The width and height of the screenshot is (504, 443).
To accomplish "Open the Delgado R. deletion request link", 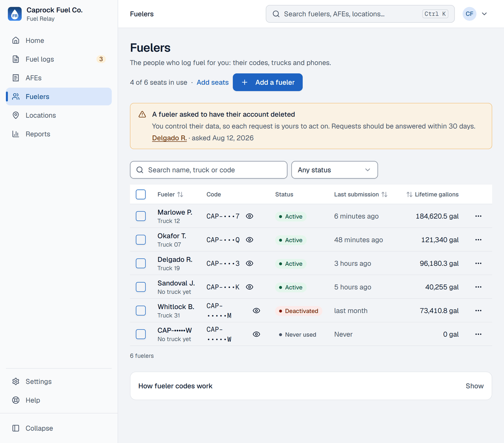I will point(169,138).
